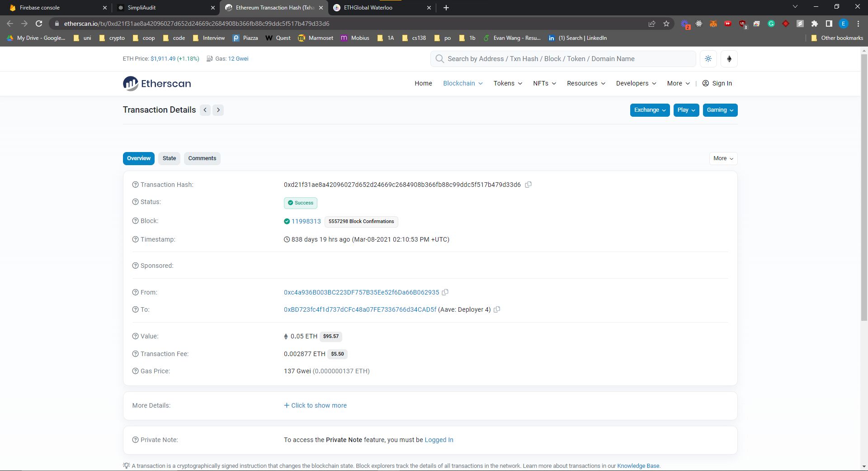868x471 pixels.
Task: Expand the Resources nav dropdown
Action: pos(586,83)
